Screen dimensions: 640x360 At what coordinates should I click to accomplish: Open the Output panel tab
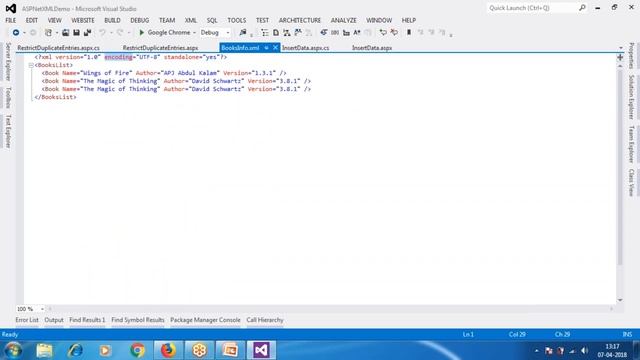pos(54,320)
